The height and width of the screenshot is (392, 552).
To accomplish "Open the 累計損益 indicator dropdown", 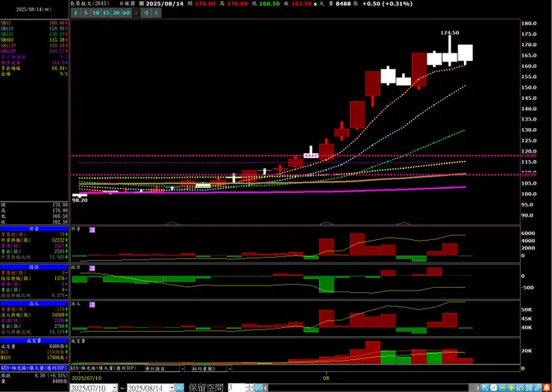I will 182,368.
